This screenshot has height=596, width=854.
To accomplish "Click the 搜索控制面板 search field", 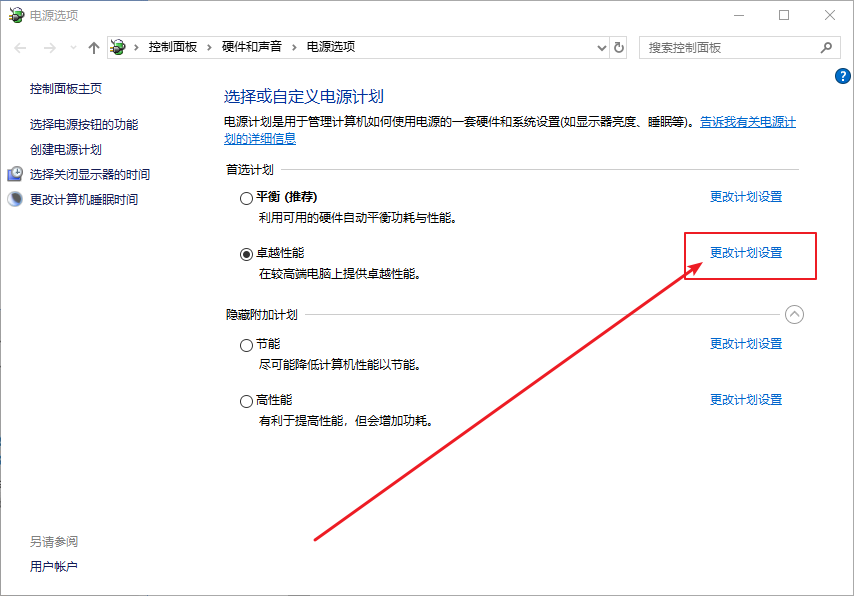I will click(730, 47).
